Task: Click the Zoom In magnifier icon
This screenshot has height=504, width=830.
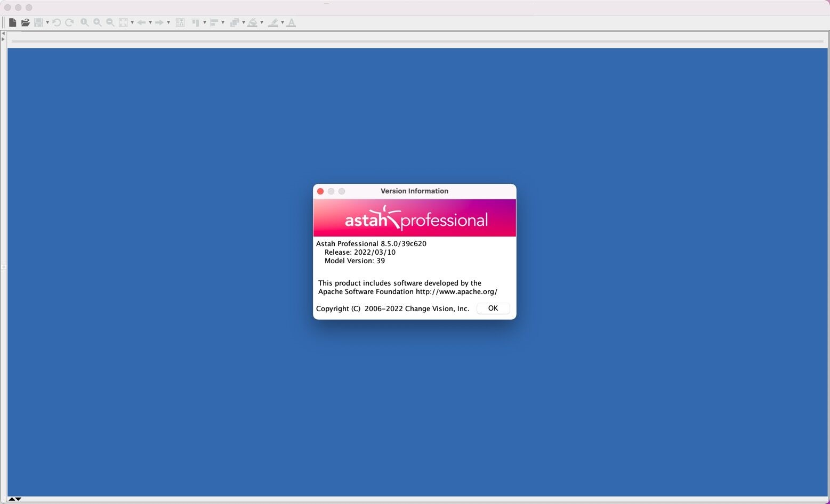Action: pos(97,22)
